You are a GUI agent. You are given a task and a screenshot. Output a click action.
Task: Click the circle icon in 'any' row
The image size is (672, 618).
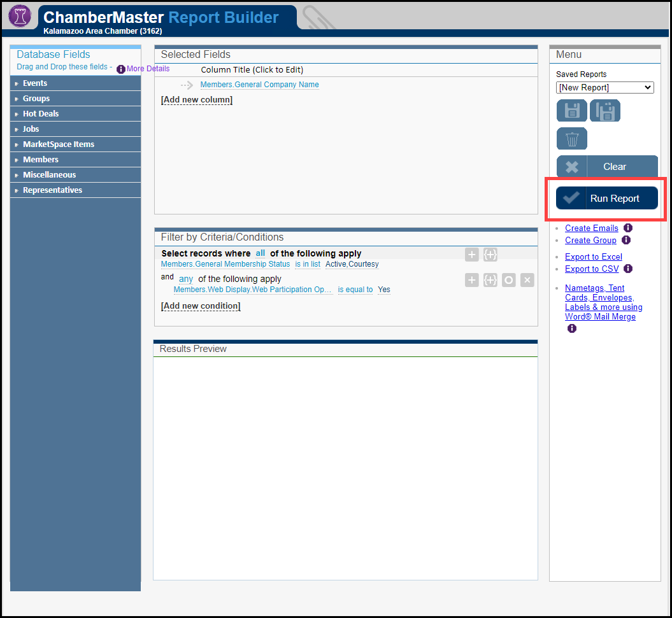click(508, 280)
